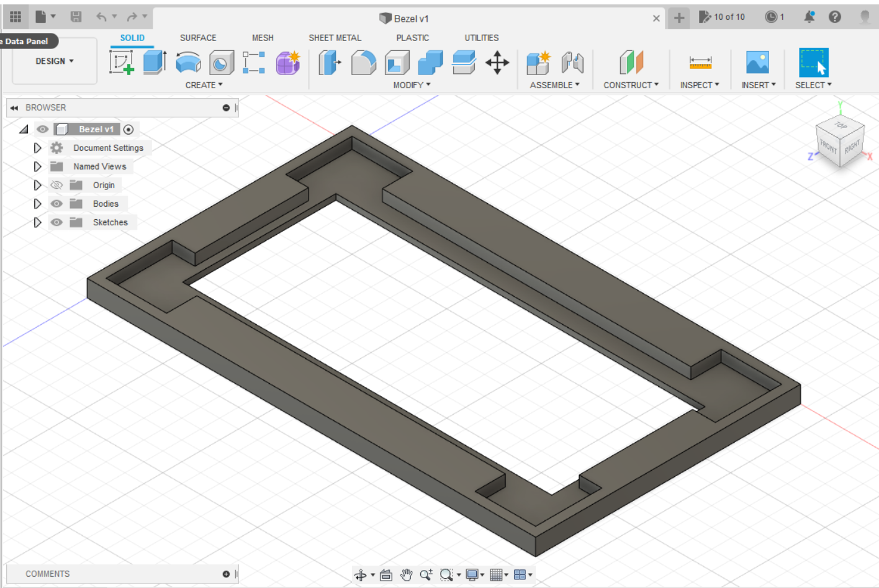Select the Offset Face tool
879x588 pixels.
coord(464,63)
